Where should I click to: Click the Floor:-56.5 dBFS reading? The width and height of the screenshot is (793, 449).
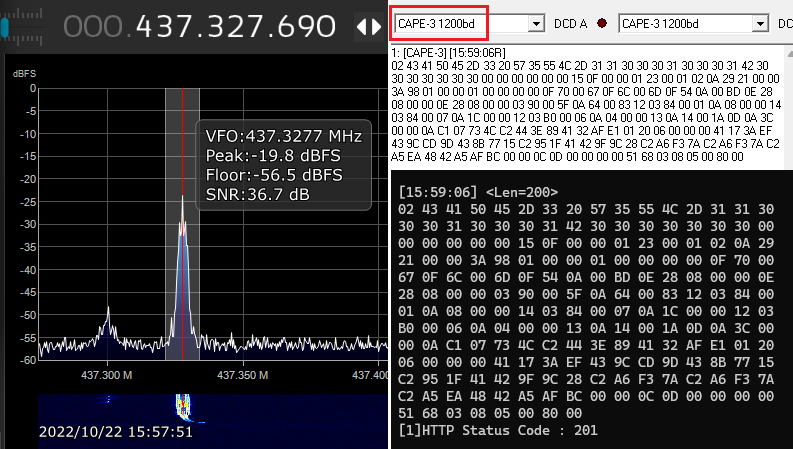pos(274,175)
